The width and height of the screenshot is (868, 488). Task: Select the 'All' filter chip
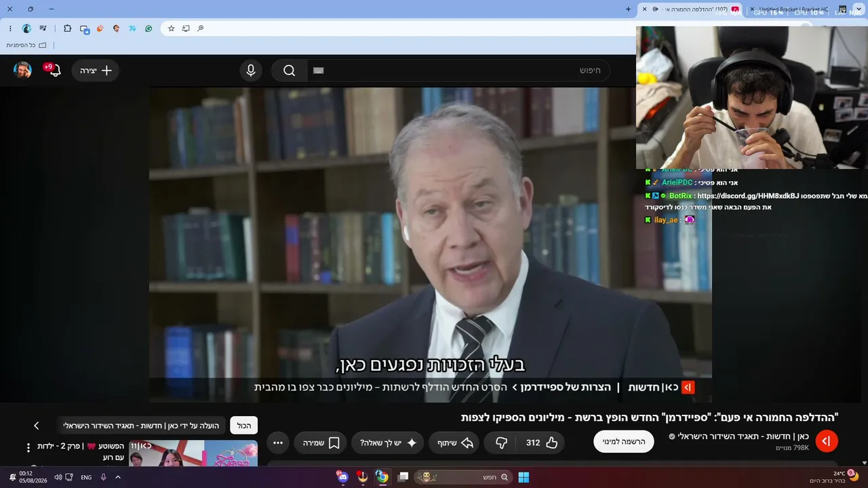244,426
